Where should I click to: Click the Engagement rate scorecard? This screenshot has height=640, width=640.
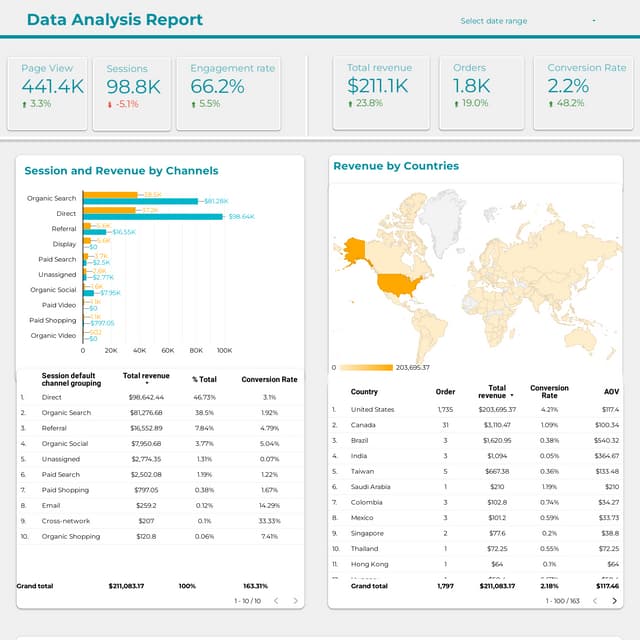pyautogui.click(x=229, y=94)
